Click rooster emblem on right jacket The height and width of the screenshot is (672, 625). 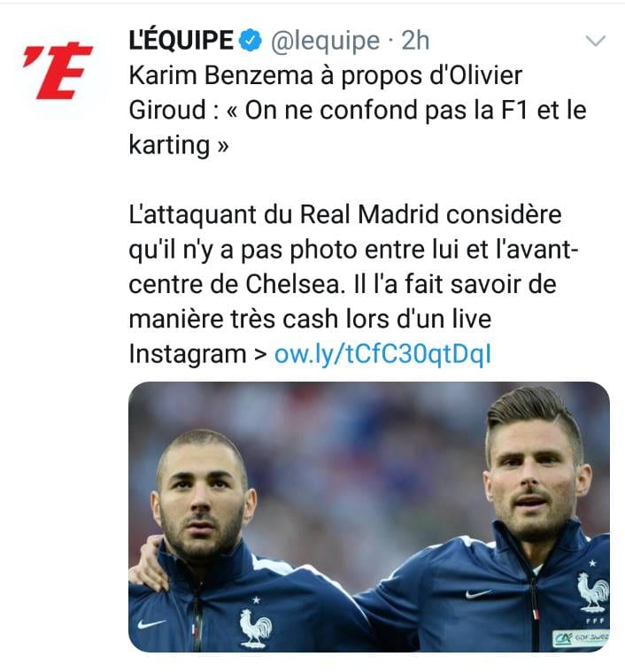pyautogui.click(x=593, y=591)
